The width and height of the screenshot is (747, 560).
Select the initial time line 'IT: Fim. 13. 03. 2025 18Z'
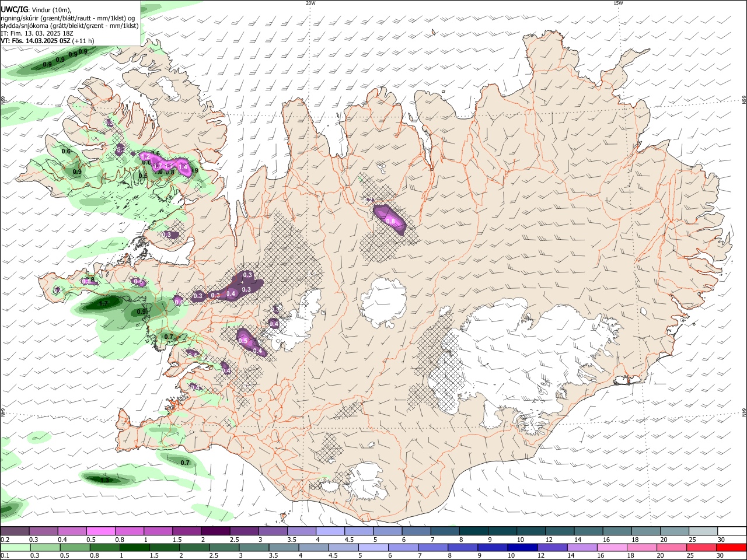tap(36, 34)
